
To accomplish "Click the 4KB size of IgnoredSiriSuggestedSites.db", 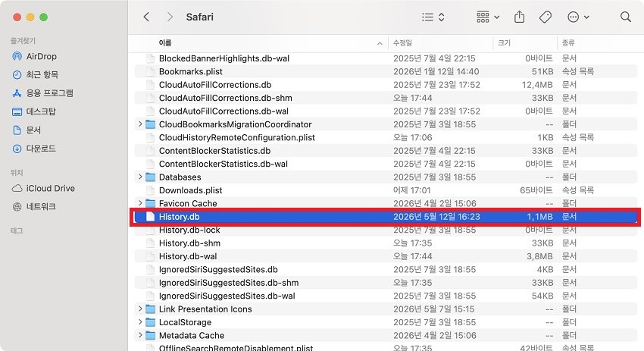I will pos(545,269).
